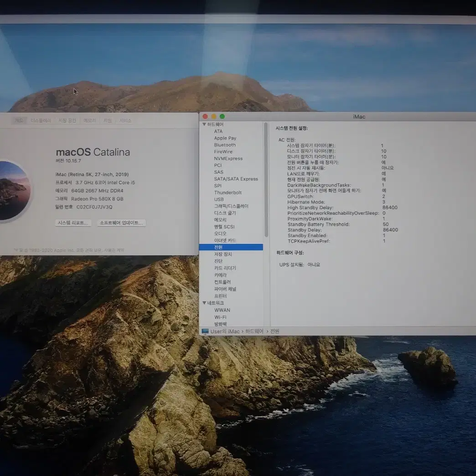Select USB in the sidebar
This screenshot has width=476, height=476.
[219, 199]
